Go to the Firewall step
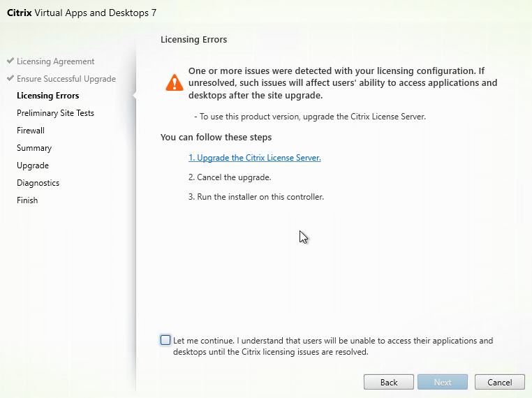The width and height of the screenshot is (532, 398). pos(31,131)
